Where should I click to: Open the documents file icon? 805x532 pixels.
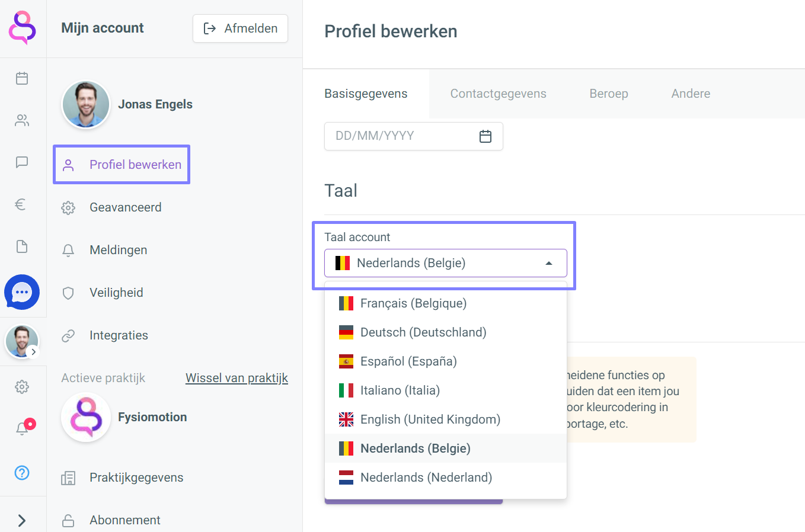tap(22, 246)
